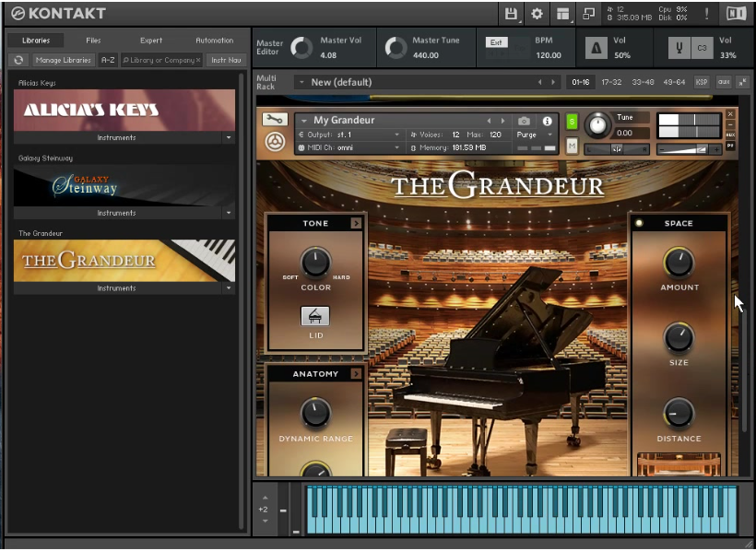Mute the My Grandeur instrument
This screenshot has width=756, height=551.
572,146
